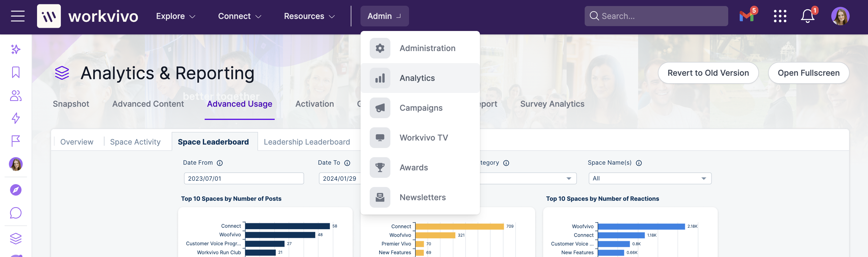Open the Space Activity sub-tab
Screen dimensions: 868x257
(x=135, y=142)
